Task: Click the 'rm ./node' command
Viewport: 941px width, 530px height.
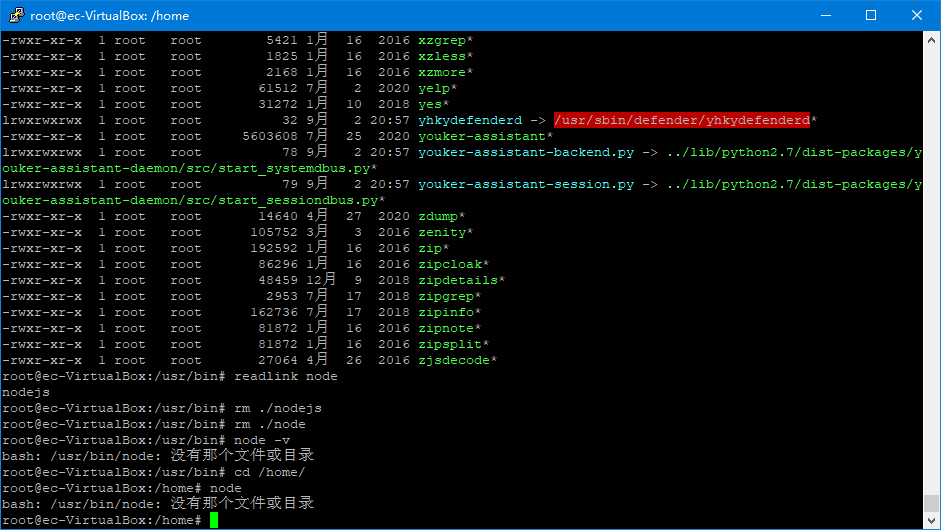Action: pos(269,424)
